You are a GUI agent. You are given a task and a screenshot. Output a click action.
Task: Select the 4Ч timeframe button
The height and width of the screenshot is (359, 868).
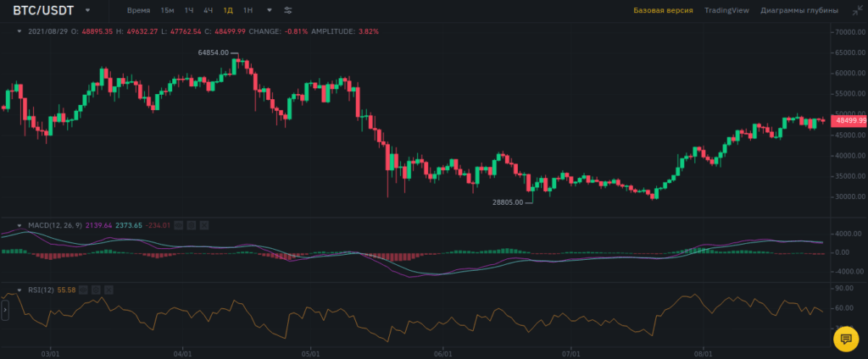pos(208,11)
